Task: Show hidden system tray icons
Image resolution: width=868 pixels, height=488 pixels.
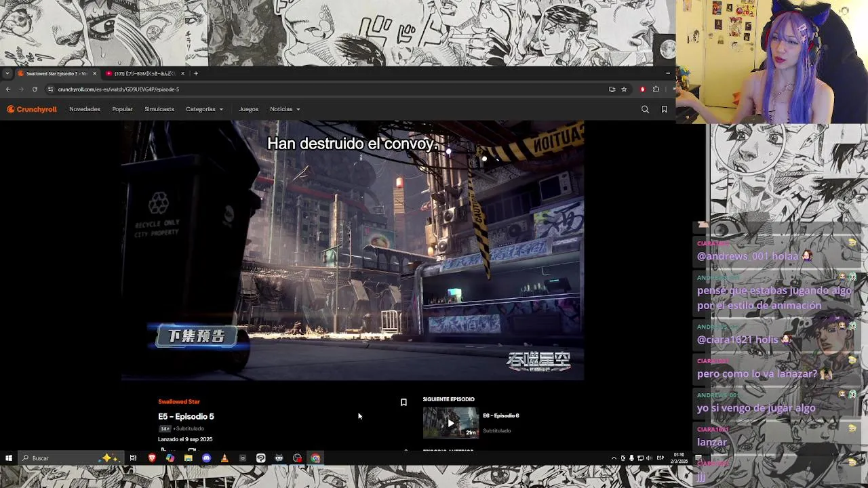Action: click(x=614, y=458)
